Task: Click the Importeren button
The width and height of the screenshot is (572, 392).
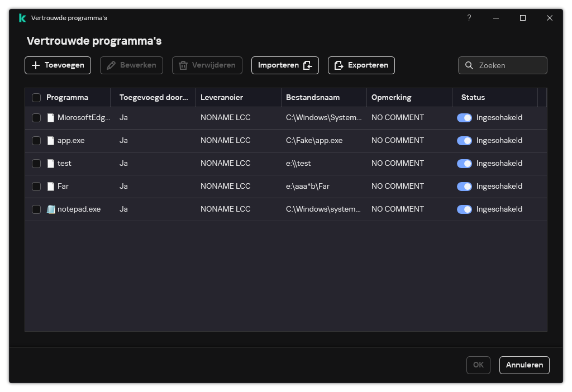Action: (285, 65)
